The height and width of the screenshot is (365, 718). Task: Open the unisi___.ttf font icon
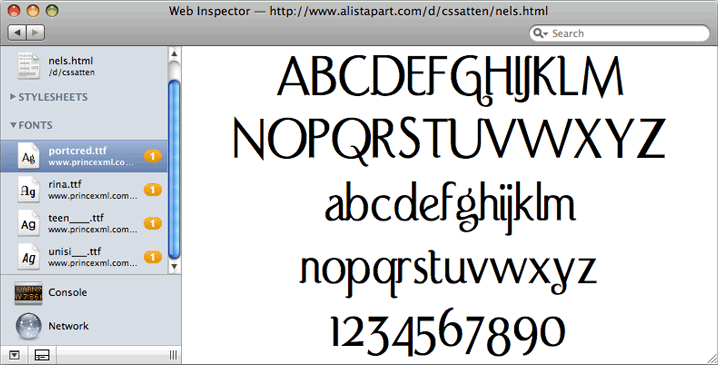tap(28, 257)
